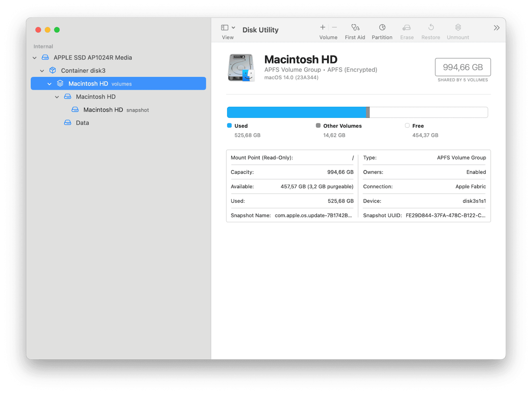Collapse the APPLE SSD AP1024R Media entry
The width and height of the screenshot is (532, 394).
(35, 57)
